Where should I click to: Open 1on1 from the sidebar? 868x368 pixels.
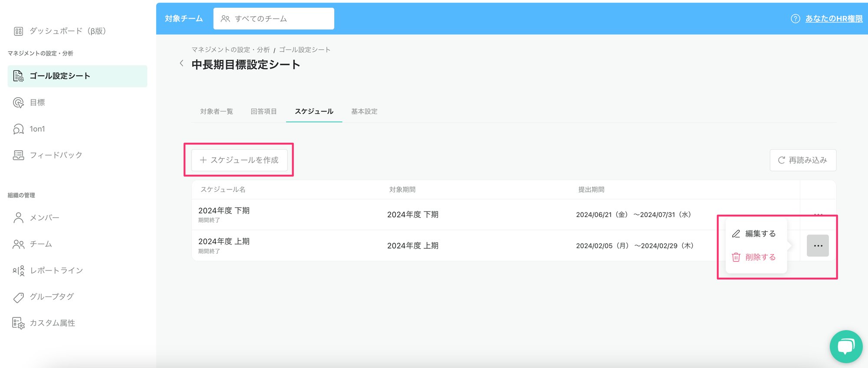[37, 129]
